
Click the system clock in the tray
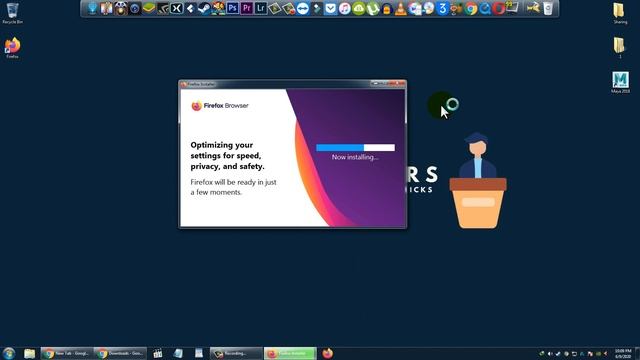pyautogui.click(x=623, y=353)
